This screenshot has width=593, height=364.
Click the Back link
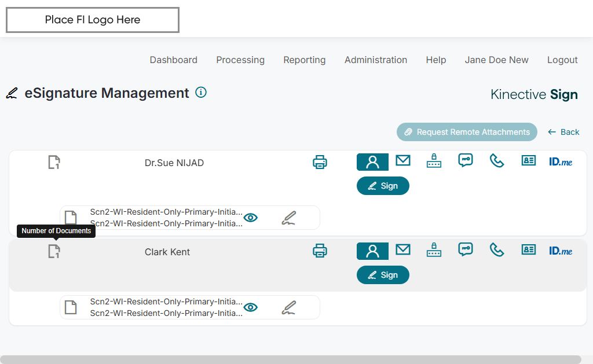(x=563, y=132)
